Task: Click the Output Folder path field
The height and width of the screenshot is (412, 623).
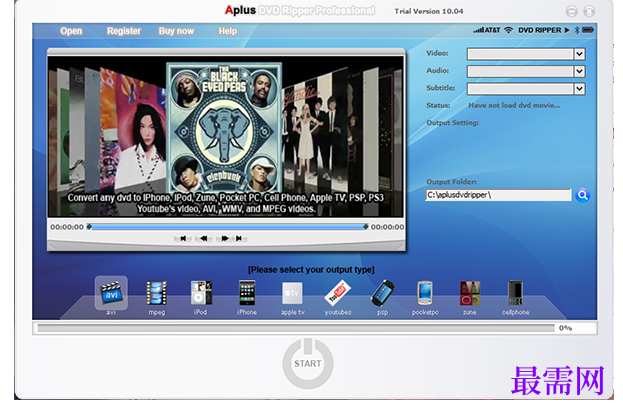Action: [498, 195]
